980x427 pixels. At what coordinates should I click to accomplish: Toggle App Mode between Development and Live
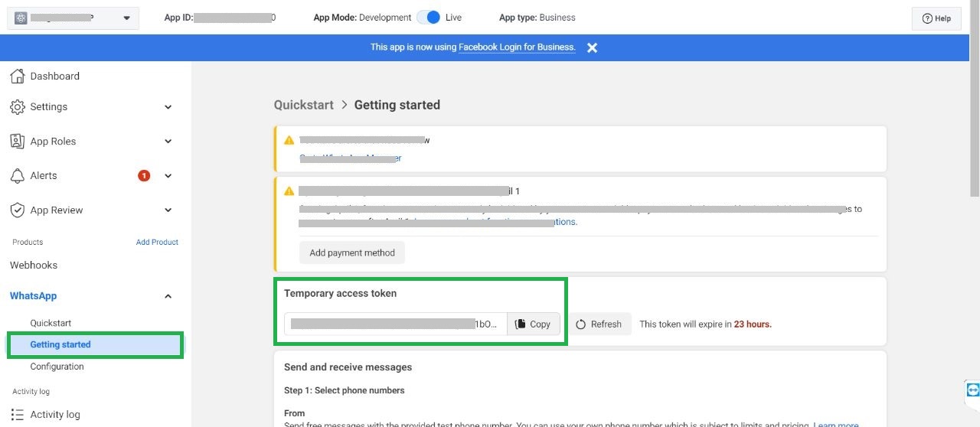429,18
